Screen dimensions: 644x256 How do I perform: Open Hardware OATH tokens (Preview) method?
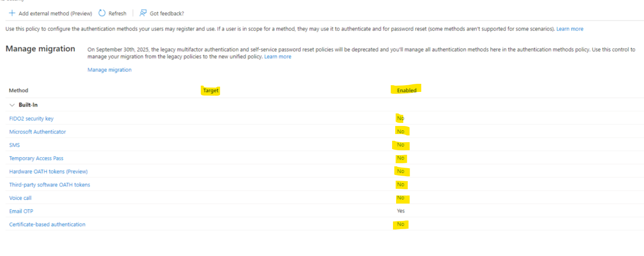click(x=49, y=171)
